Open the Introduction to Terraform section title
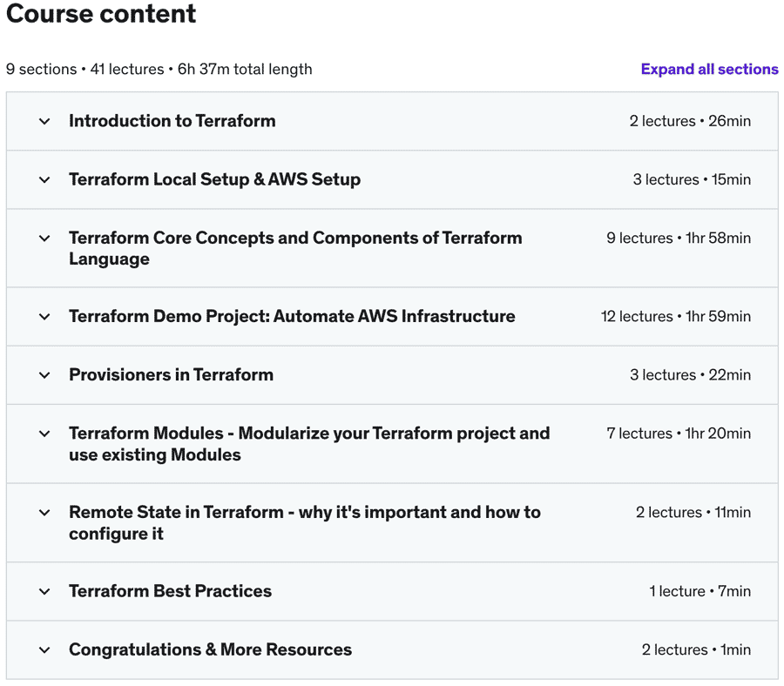 click(172, 121)
